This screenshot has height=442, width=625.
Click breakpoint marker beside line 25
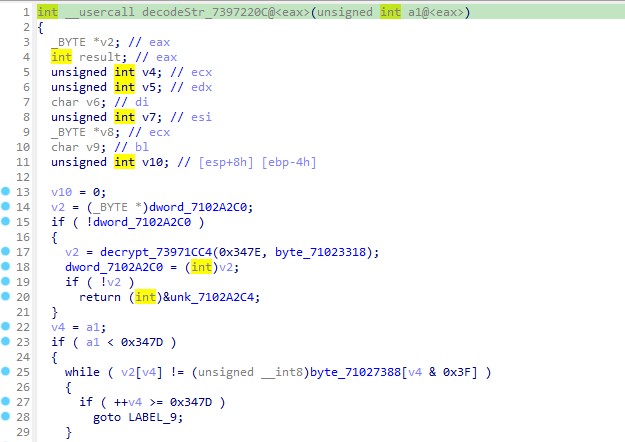click(x=6, y=372)
